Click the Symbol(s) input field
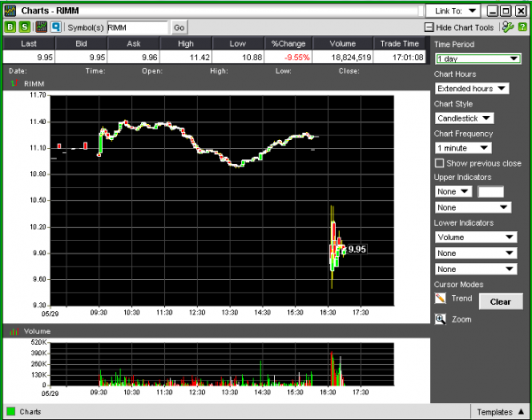The image size is (532, 420). (x=137, y=27)
